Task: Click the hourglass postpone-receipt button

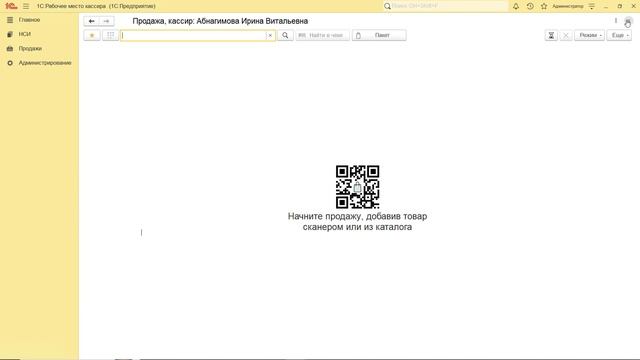Action: (551, 36)
